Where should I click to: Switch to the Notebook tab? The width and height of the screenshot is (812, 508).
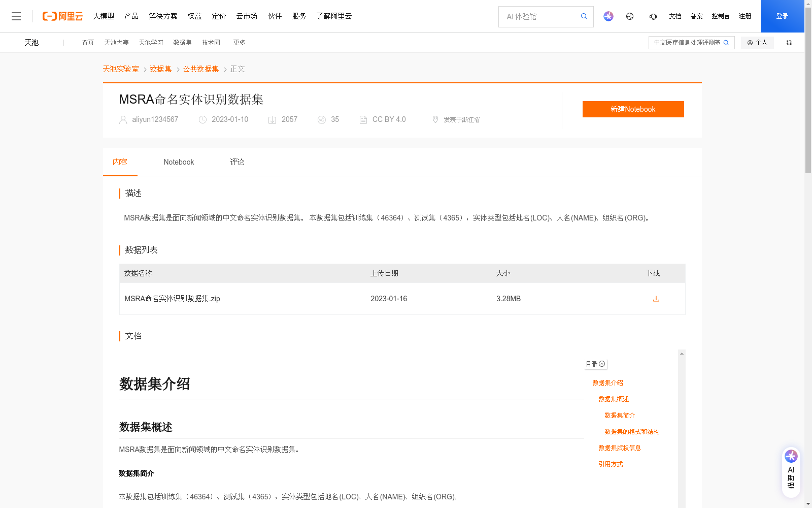179,162
